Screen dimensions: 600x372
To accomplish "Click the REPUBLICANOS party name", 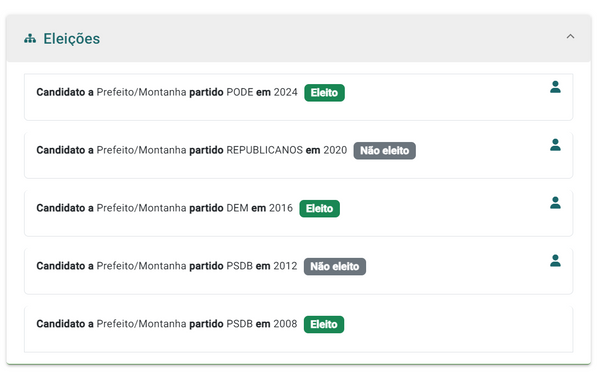I will pyautogui.click(x=264, y=150).
